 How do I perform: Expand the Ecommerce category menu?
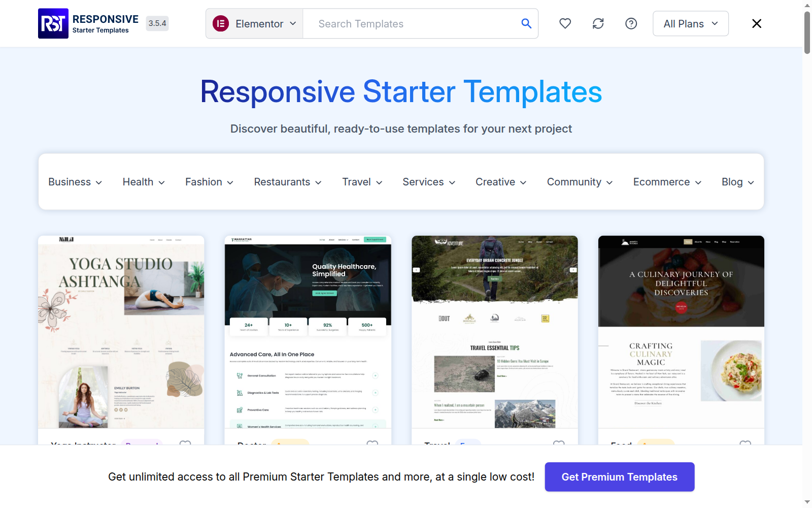667,182
